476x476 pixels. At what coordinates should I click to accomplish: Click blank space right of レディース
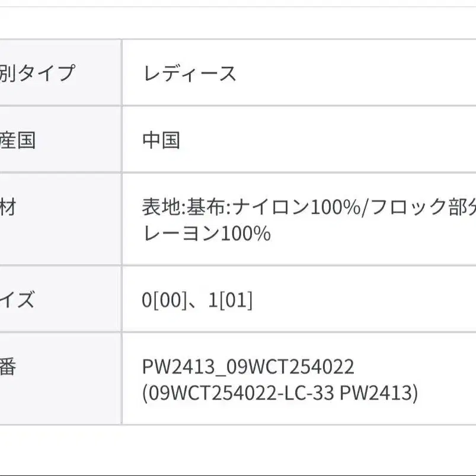pyautogui.click(x=356, y=74)
